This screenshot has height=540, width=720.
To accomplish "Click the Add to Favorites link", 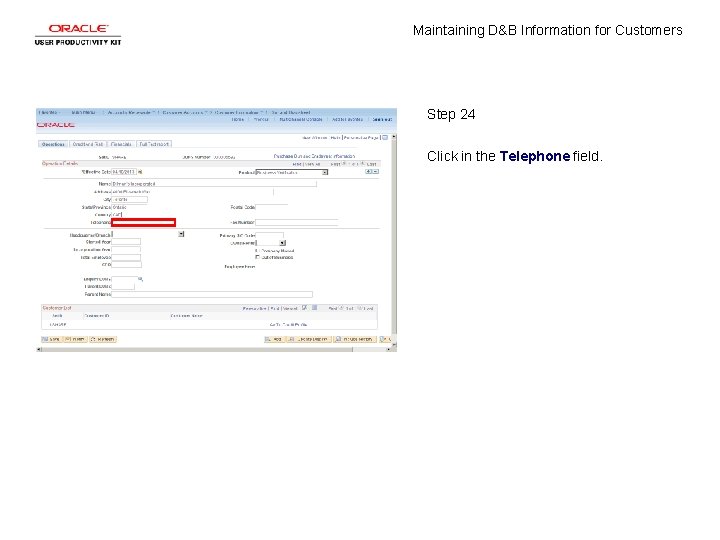I will pyautogui.click(x=348, y=119).
